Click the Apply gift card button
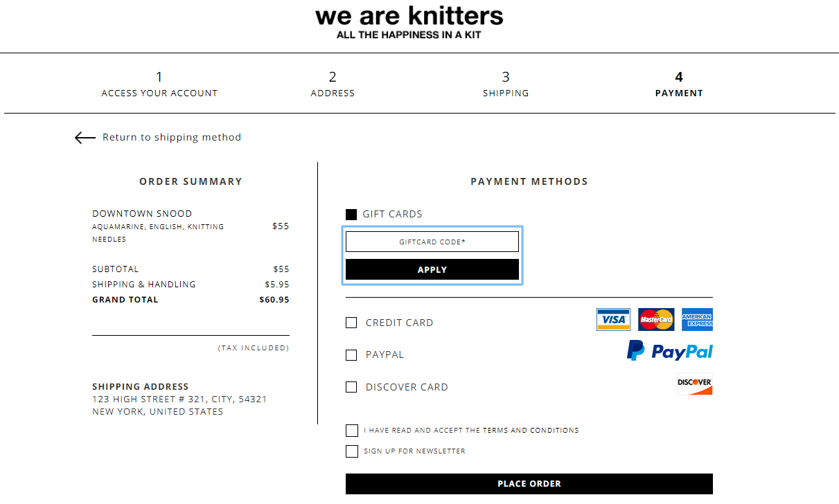Viewport: 839px width, 504px height. coord(432,269)
